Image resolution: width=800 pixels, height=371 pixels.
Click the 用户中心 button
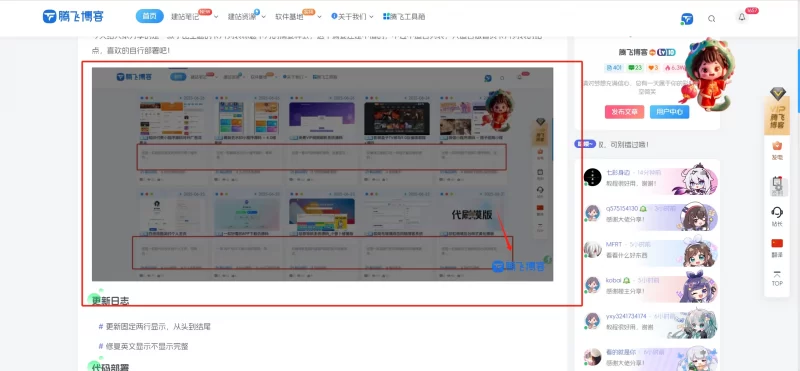(669, 112)
